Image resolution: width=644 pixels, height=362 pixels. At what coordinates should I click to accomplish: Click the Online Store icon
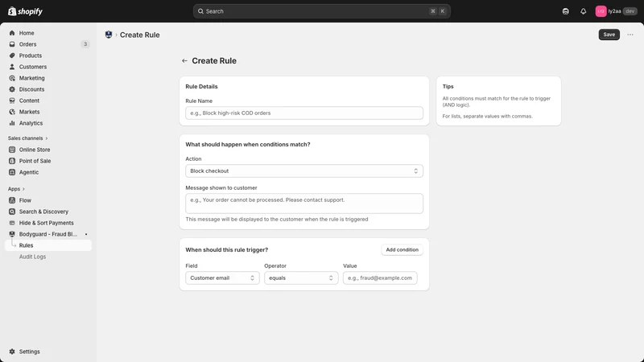(12, 150)
